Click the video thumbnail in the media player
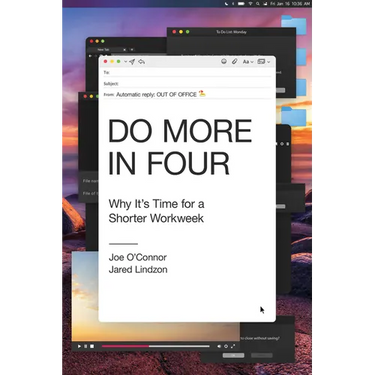The image size is (375, 375). pos(85,297)
